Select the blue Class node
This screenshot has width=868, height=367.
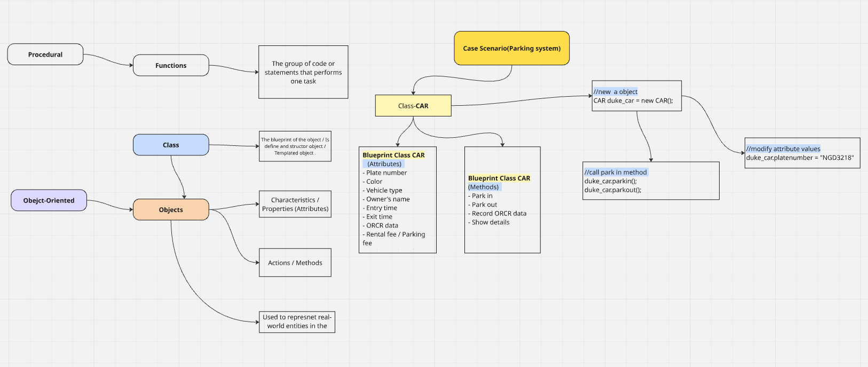(x=171, y=145)
